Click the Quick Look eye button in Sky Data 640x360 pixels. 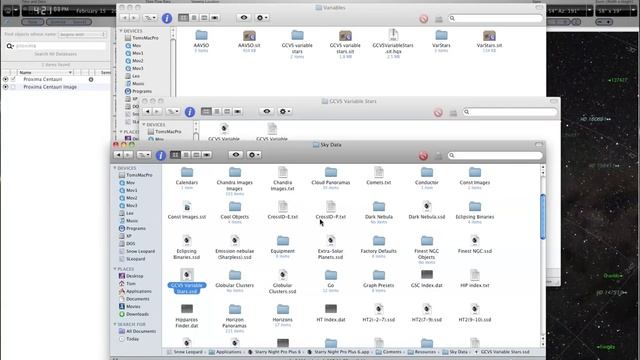(x=236, y=155)
